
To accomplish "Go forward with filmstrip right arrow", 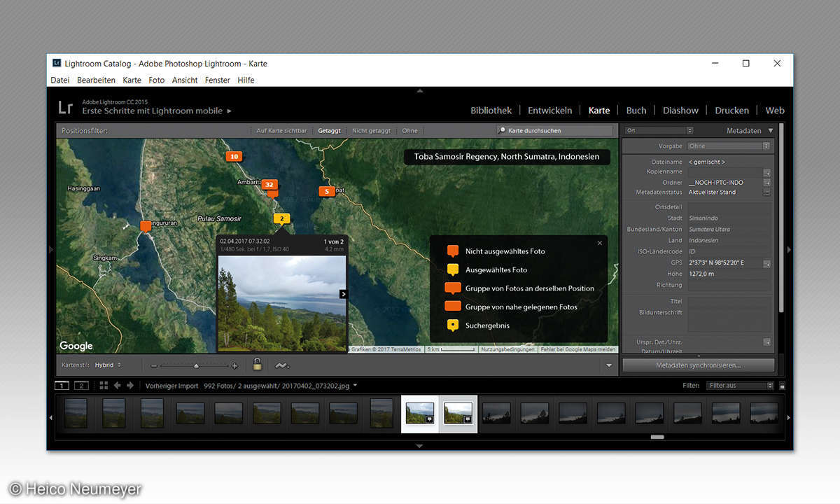I will coord(130,385).
